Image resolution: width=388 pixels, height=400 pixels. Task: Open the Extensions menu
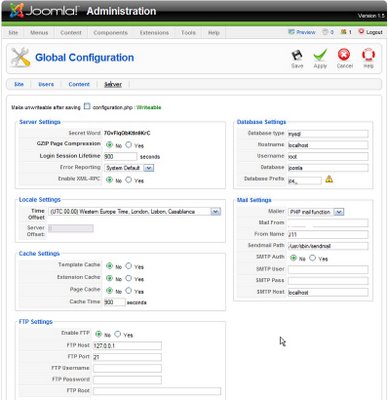(x=154, y=33)
